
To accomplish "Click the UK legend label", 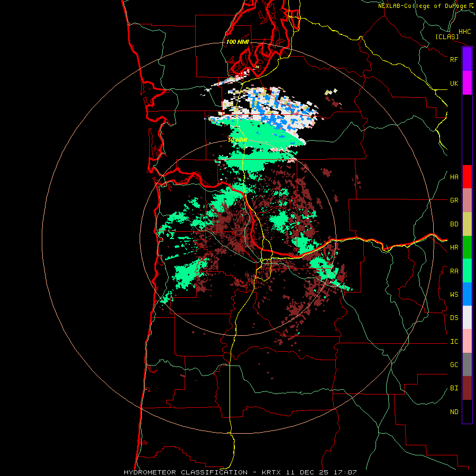I will point(454,83).
